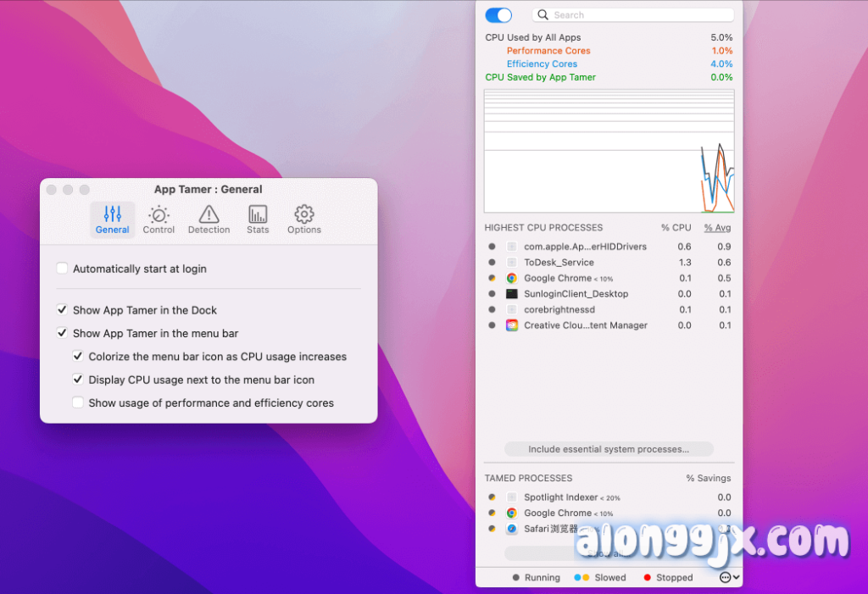This screenshot has width=868, height=594.
Task: Uncheck Show App Tamer in the Dock
Action: coord(62,310)
